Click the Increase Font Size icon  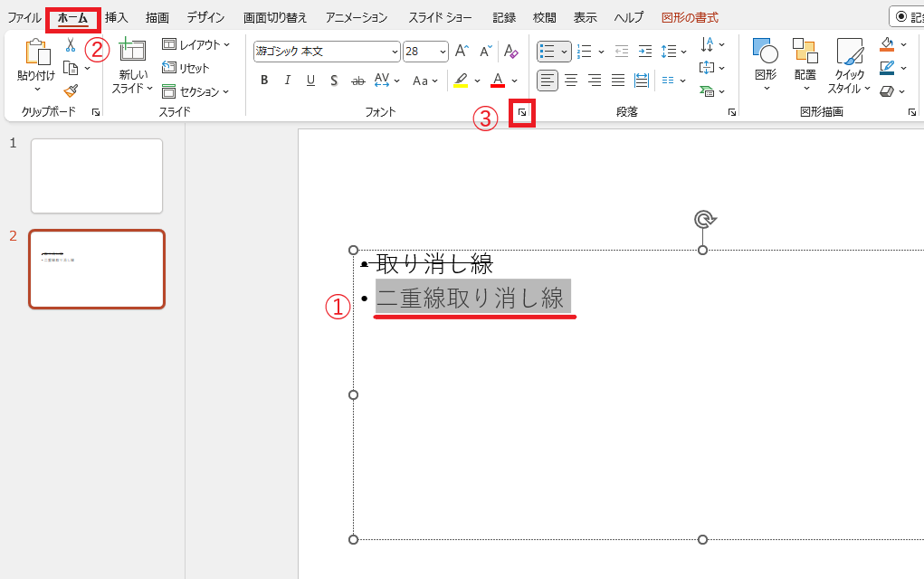coord(462,52)
